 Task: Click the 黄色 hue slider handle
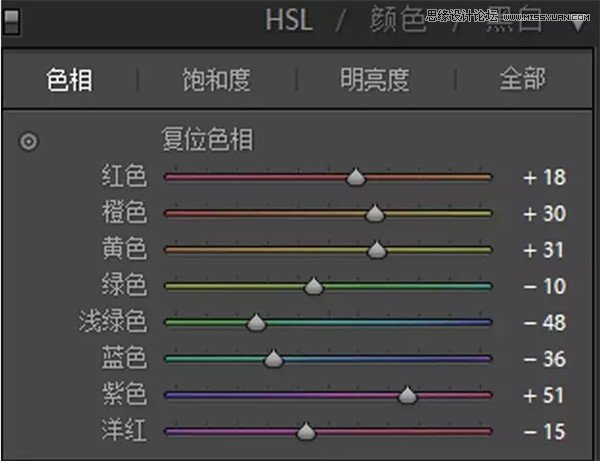(377, 250)
